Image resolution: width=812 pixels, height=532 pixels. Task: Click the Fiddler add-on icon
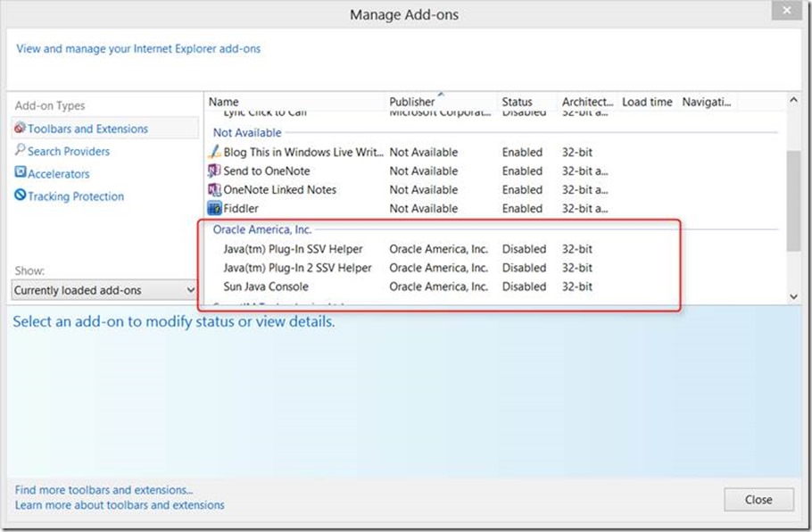(214, 208)
